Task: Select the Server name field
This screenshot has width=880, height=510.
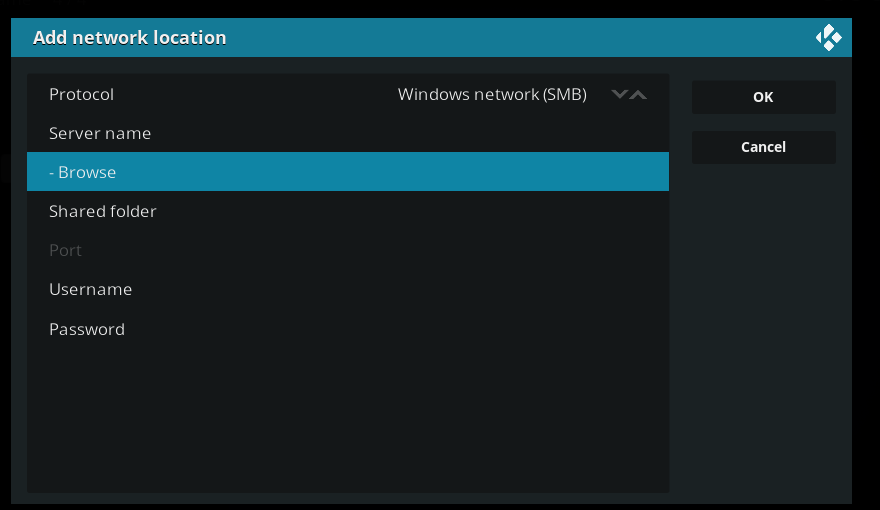Action: tap(348, 133)
